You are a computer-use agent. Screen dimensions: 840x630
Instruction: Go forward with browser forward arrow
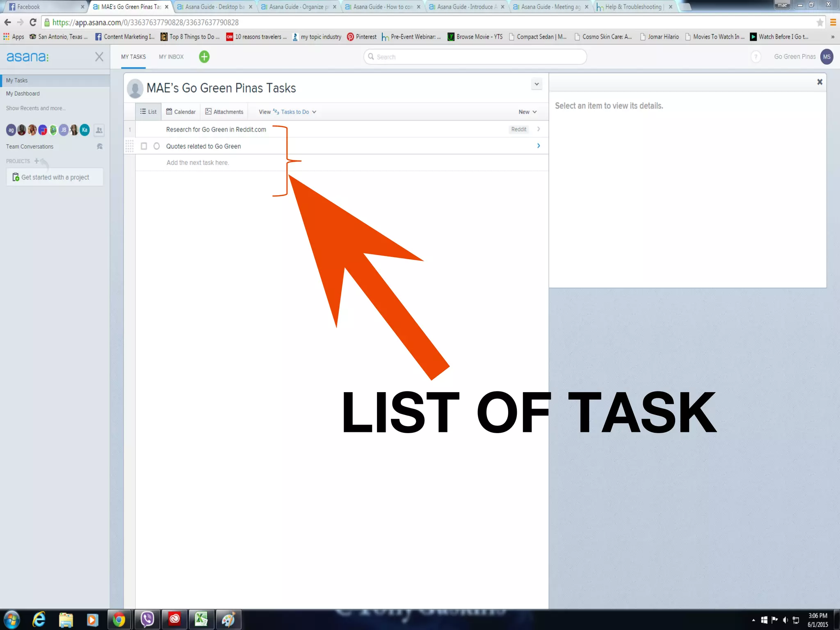pos(20,22)
